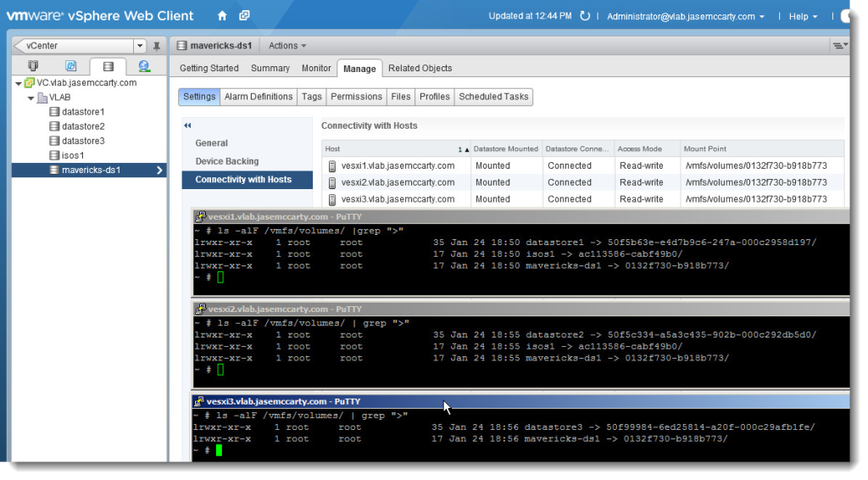Pin the navigator panel with the pushpin icon
The width and height of the screenshot is (868, 480).
coord(156,46)
